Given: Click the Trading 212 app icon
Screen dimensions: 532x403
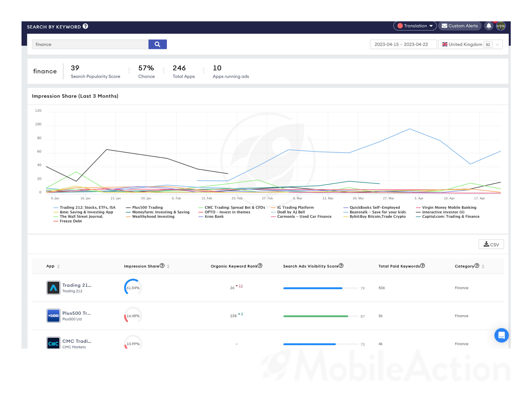Looking at the screenshot, I should coord(53,288).
